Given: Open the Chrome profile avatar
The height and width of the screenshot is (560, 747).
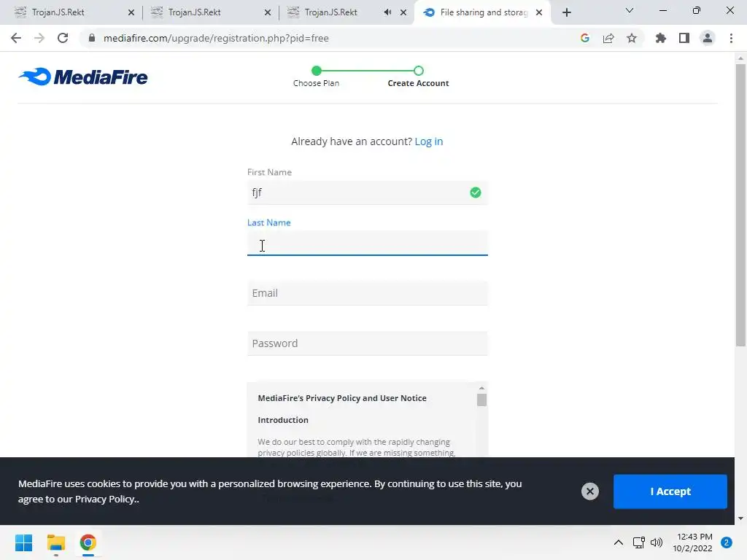Looking at the screenshot, I should point(708,38).
